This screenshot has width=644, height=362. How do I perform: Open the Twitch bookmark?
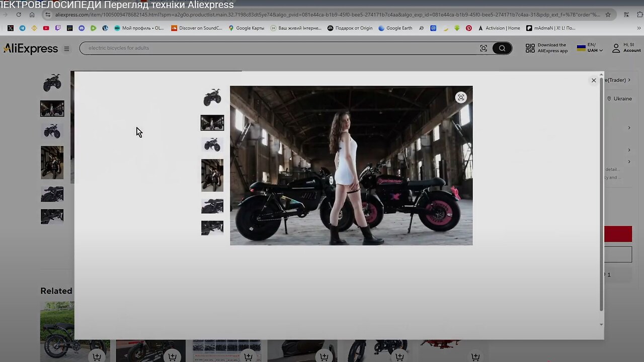(x=58, y=28)
